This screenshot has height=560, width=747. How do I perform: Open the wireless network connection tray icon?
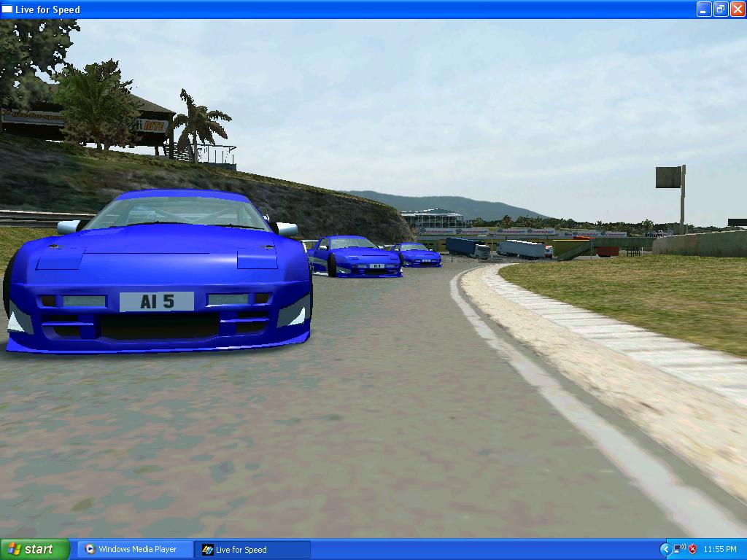(x=680, y=549)
